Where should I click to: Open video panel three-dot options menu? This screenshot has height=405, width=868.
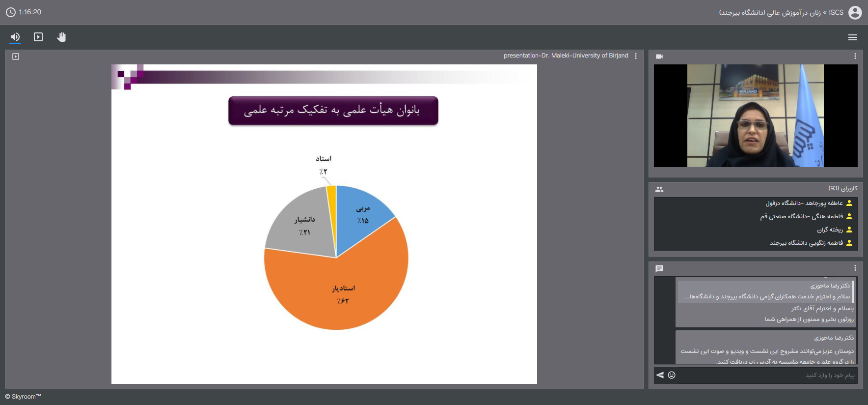[x=855, y=57]
